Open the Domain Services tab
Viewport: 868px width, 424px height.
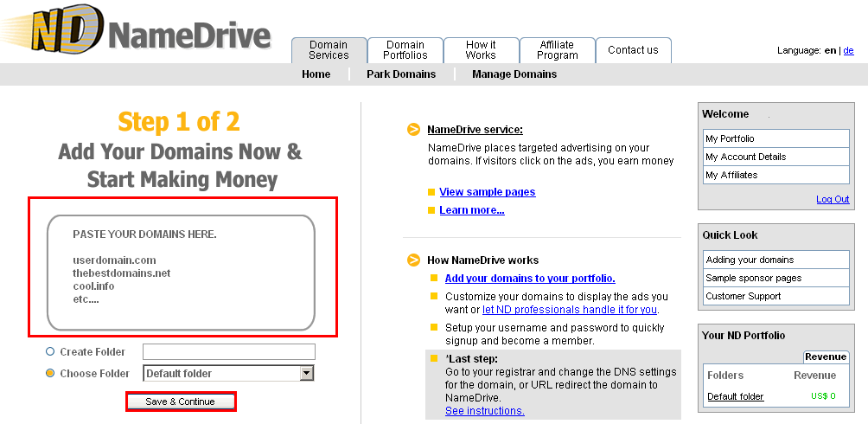tap(329, 50)
